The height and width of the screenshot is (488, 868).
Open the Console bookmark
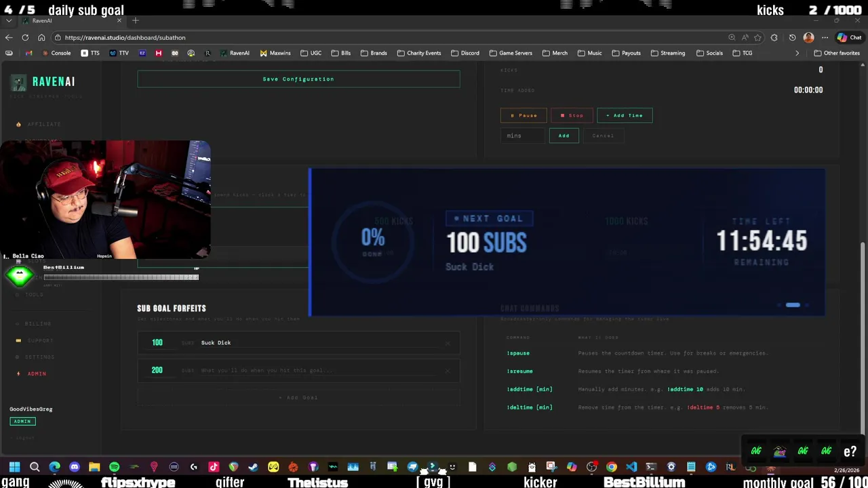click(x=56, y=53)
